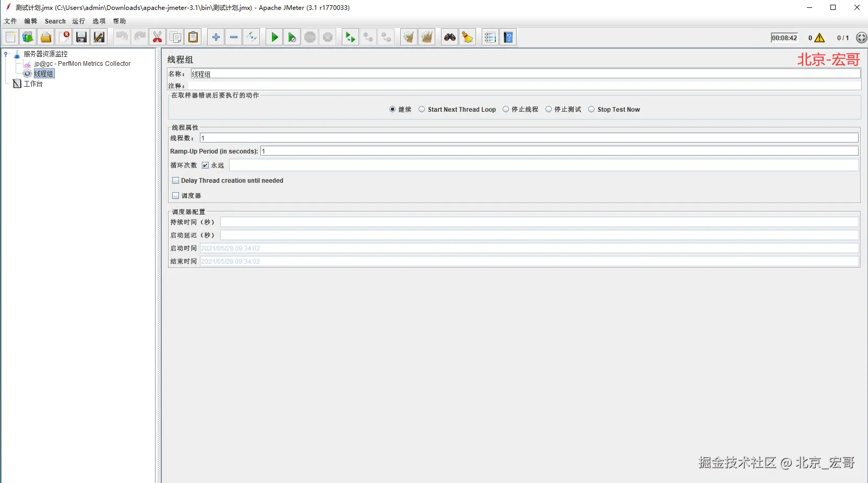
Task: Click the Save Test Plan As icon
Action: (99, 37)
